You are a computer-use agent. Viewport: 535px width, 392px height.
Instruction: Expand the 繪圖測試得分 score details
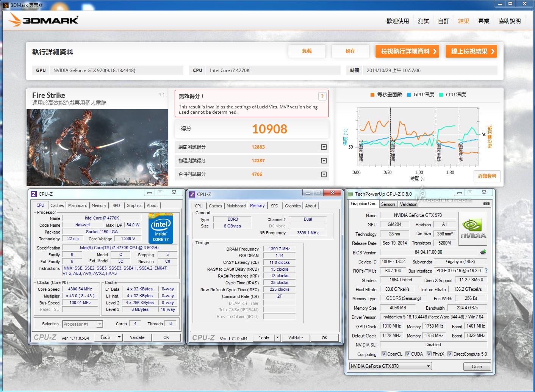pos(324,147)
